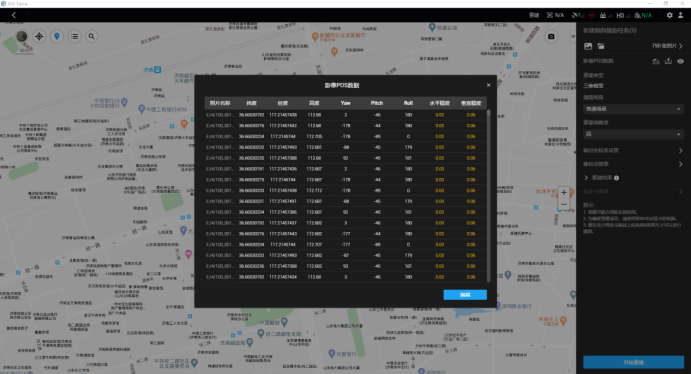Zoom out the map with minus button

click(564, 204)
